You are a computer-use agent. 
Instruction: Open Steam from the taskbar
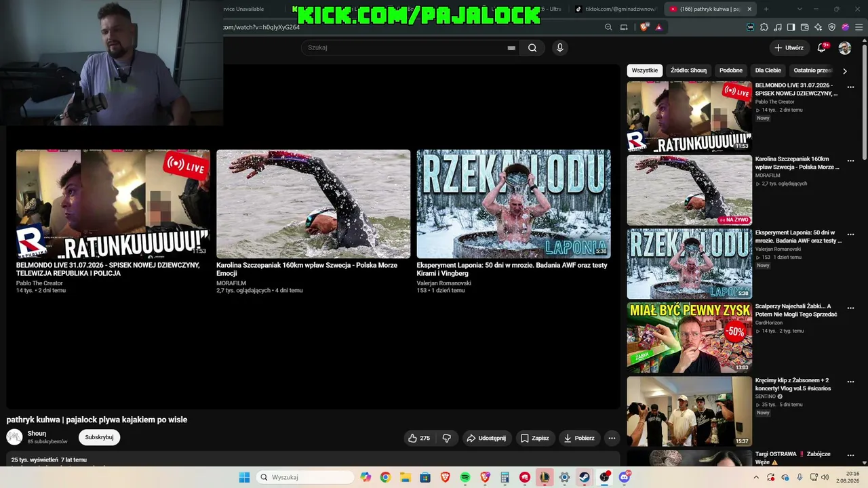[x=584, y=477]
